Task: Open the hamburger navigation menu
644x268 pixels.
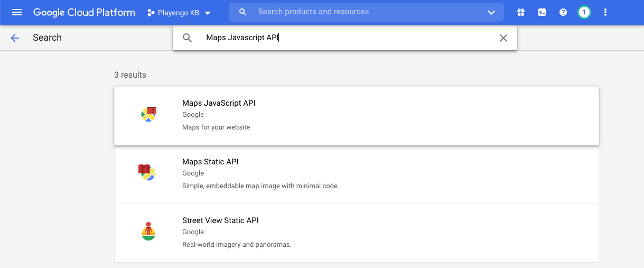Action: (17, 12)
